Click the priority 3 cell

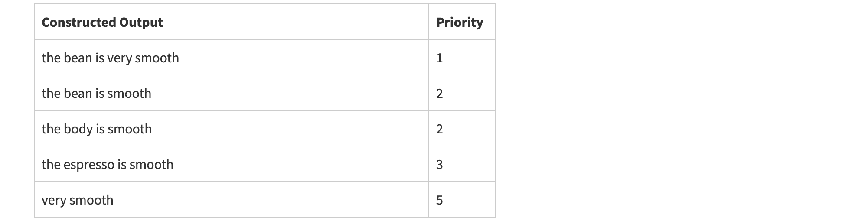[439, 165]
